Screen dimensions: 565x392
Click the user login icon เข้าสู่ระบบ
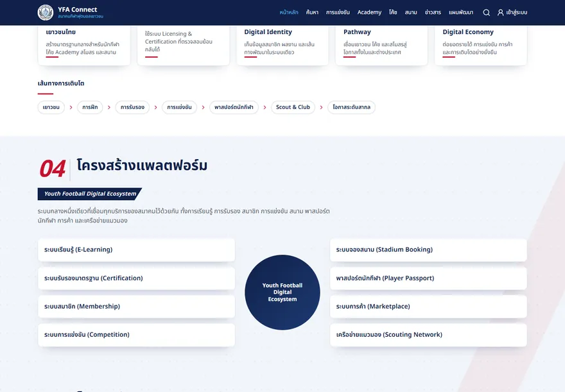pos(512,12)
